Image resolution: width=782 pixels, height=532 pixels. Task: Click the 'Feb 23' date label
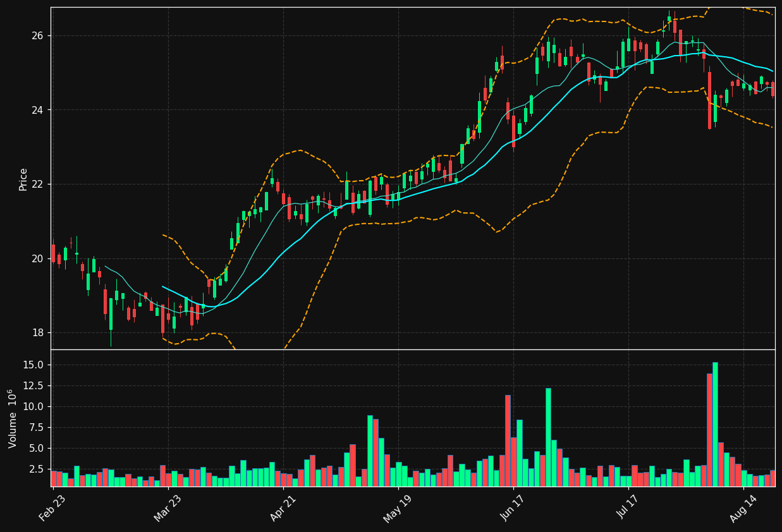click(x=52, y=508)
